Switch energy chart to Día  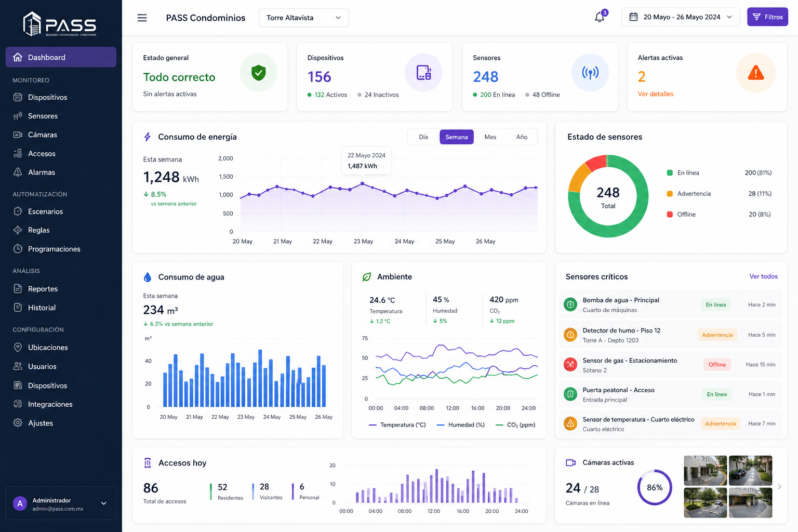click(423, 137)
